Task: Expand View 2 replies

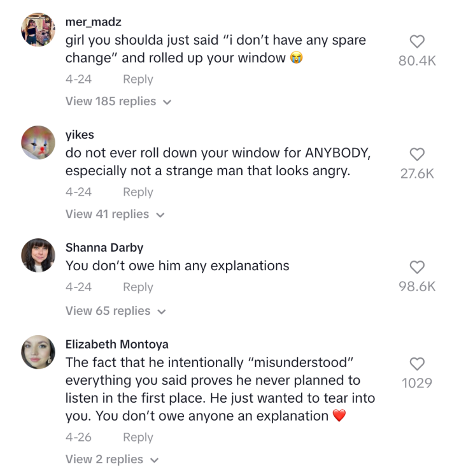Action: pyautogui.click(x=112, y=459)
